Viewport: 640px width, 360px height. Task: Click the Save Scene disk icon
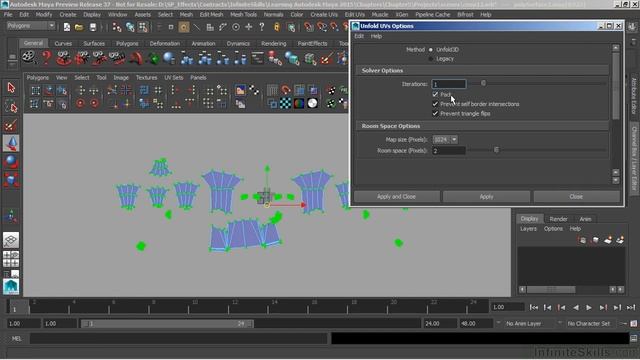pos(93,27)
